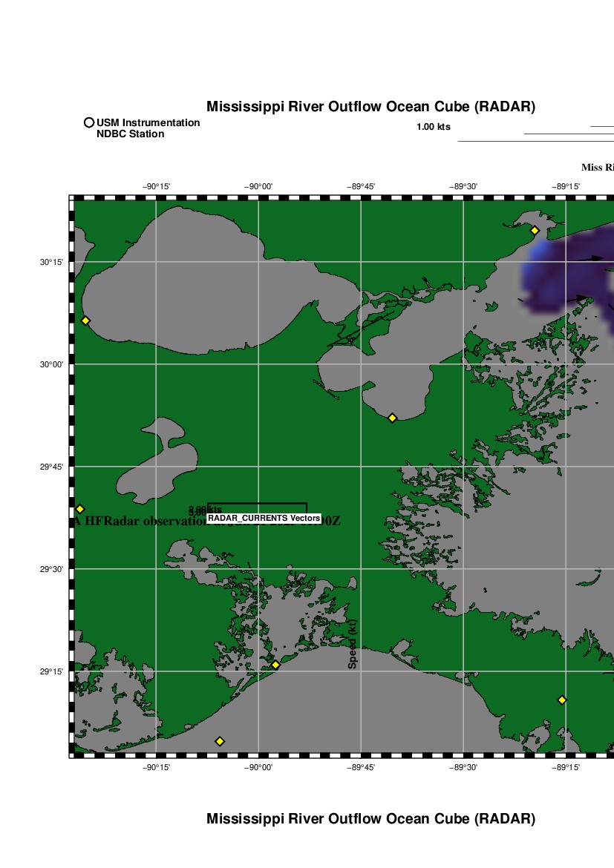Select the 30°00' latitude axis label
Image resolution: width=614 pixels, height=868 pixels.
pos(50,364)
